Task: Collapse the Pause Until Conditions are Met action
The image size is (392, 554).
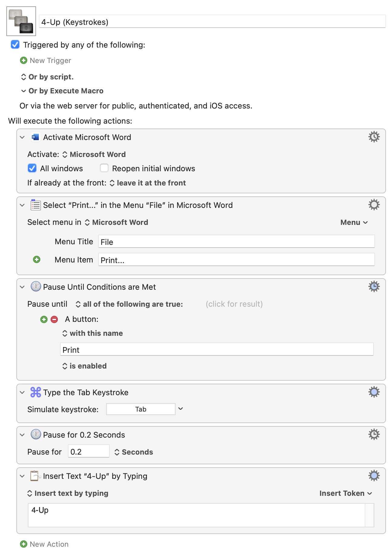Action: coord(22,287)
